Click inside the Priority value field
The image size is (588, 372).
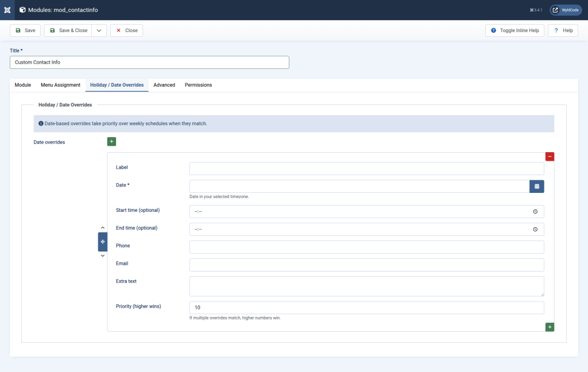(366, 307)
